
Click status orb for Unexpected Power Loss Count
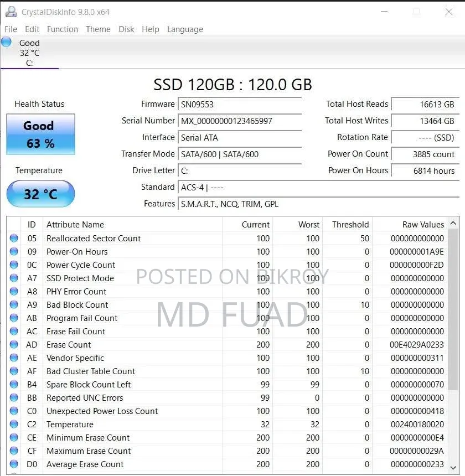(14, 411)
